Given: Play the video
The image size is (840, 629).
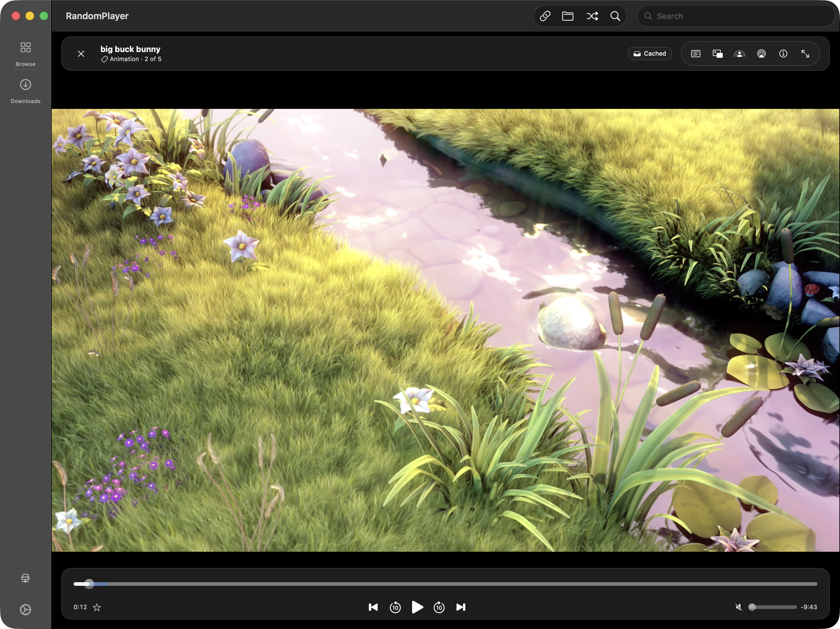Looking at the screenshot, I should tap(417, 607).
